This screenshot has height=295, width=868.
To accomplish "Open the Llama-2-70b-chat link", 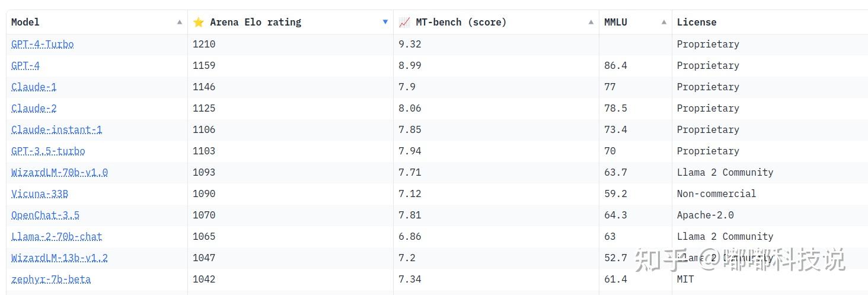I will 57,237.
